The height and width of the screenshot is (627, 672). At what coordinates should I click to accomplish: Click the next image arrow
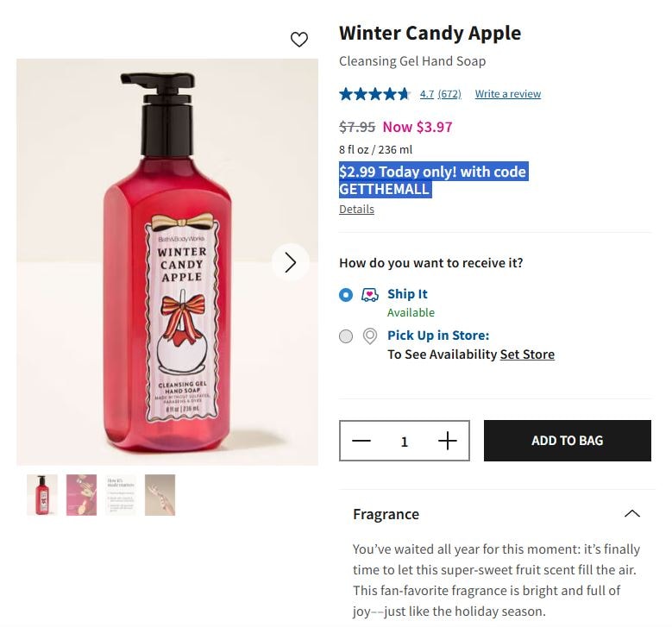point(290,262)
